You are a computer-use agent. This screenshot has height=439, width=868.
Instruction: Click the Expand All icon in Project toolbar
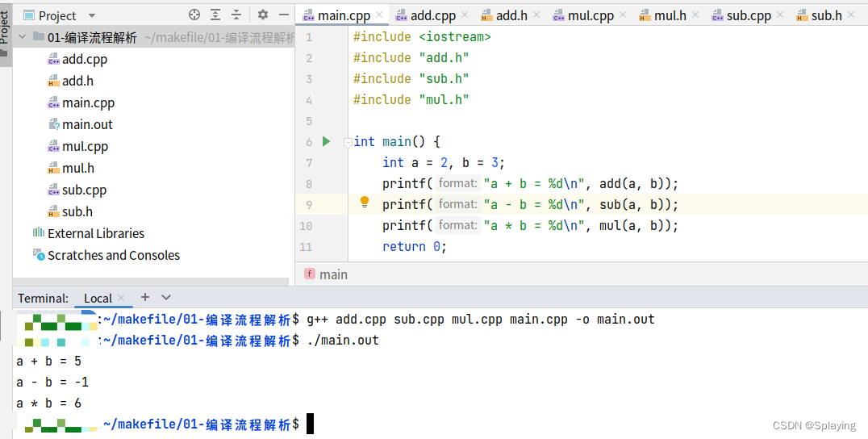coord(215,15)
